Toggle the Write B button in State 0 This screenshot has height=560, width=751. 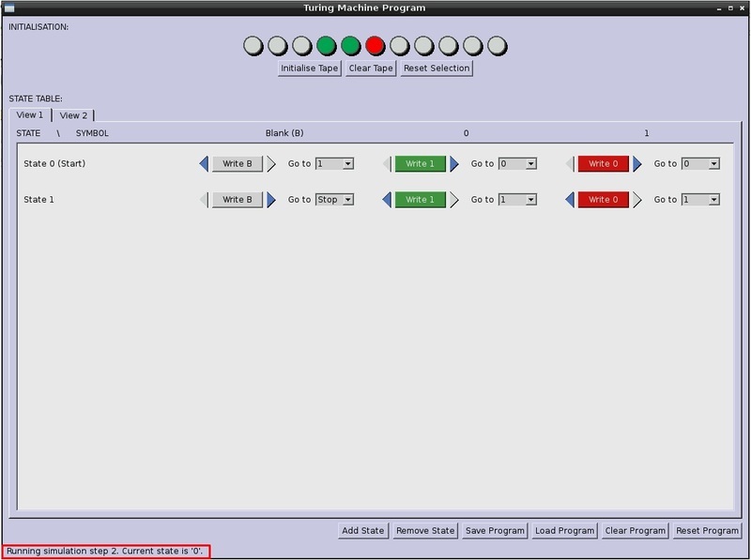tap(238, 164)
